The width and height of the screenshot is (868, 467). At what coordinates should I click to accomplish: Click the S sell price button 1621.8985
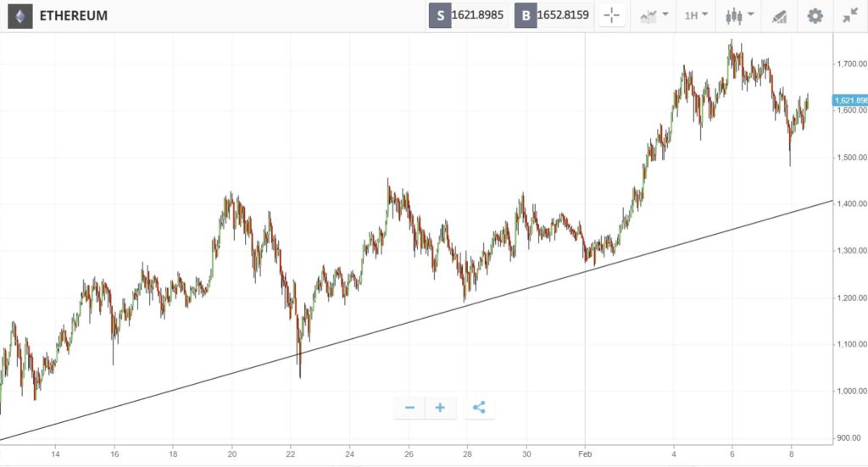tap(467, 15)
